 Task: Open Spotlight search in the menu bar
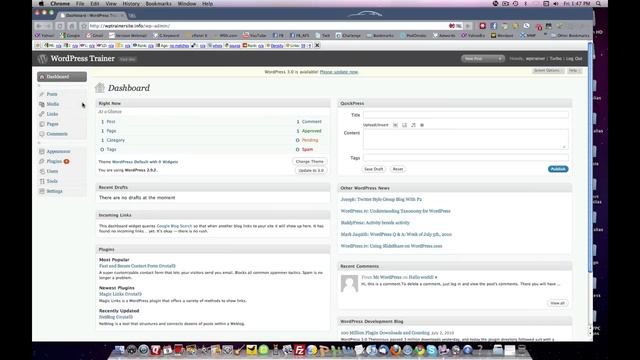point(598,4)
